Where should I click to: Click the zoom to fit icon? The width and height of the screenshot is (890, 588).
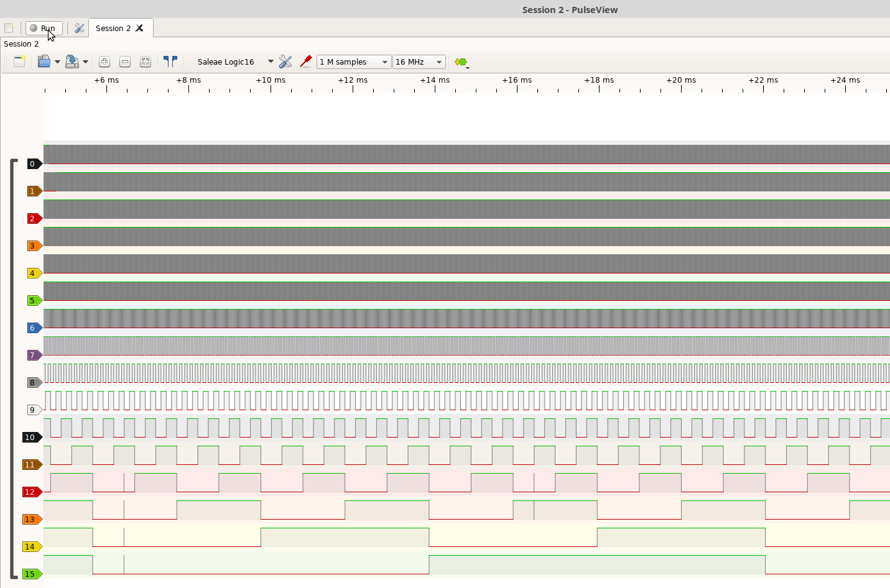coord(146,62)
